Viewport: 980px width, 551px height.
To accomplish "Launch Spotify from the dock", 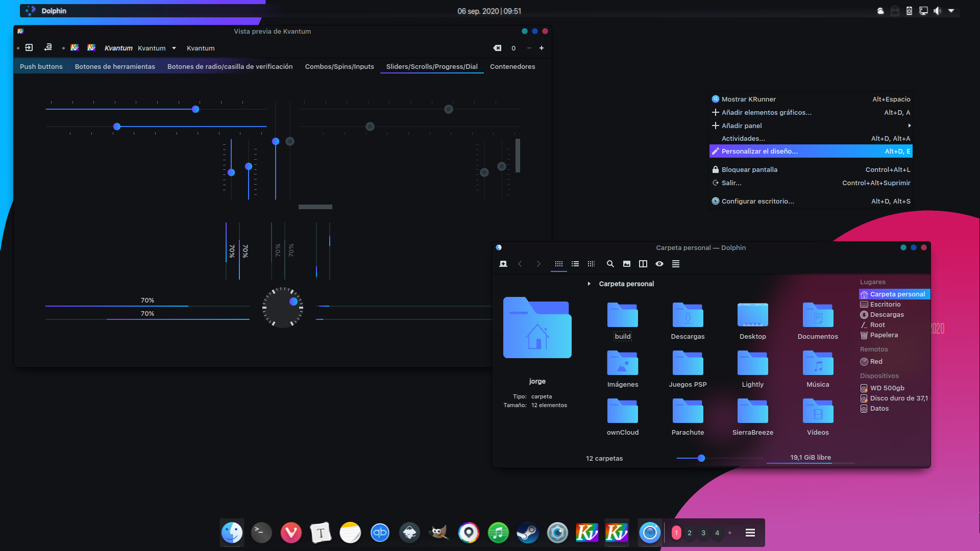I will coord(498,533).
